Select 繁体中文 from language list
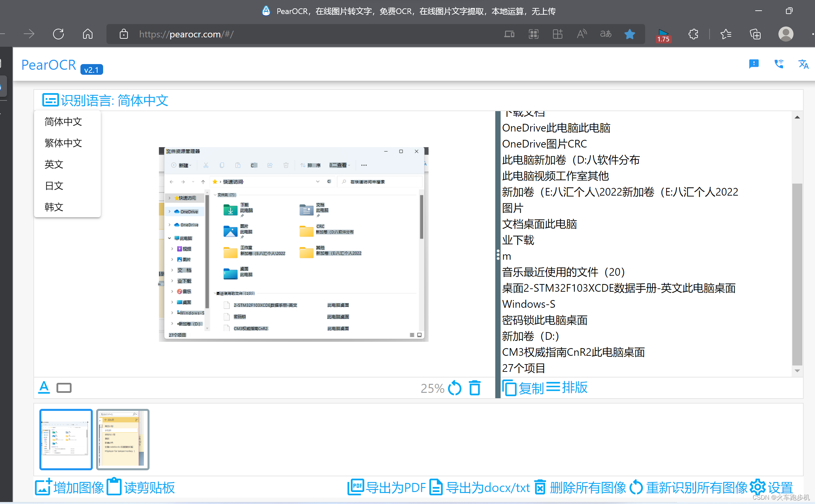The width and height of the screenshot is (815, 504). pyautogui.click(x=63, y=143)
